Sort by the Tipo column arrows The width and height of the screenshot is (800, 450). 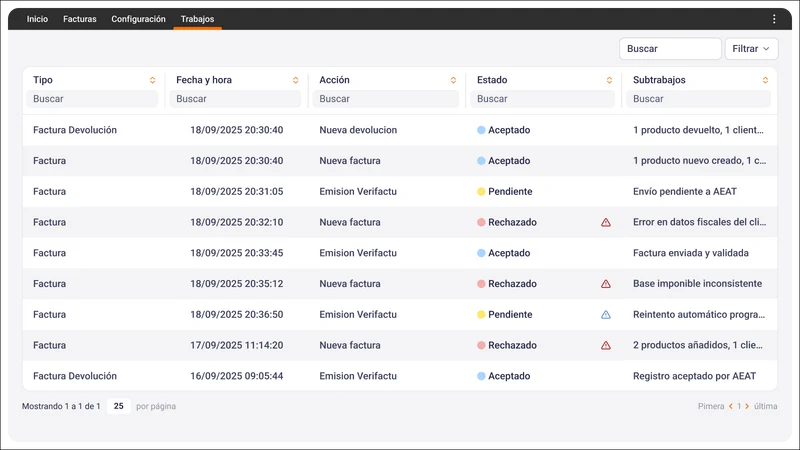[x=152, y=80]
